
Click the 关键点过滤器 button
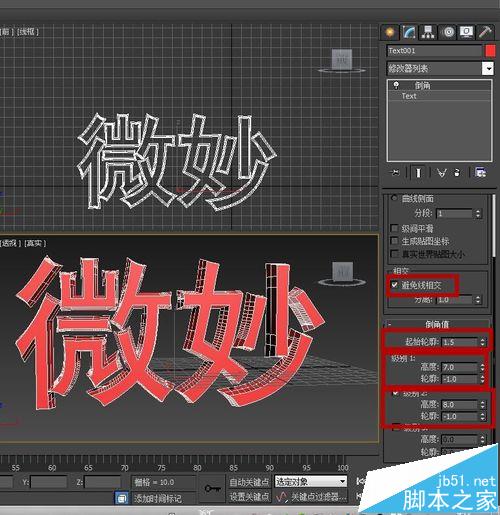(x=319, y=497)
